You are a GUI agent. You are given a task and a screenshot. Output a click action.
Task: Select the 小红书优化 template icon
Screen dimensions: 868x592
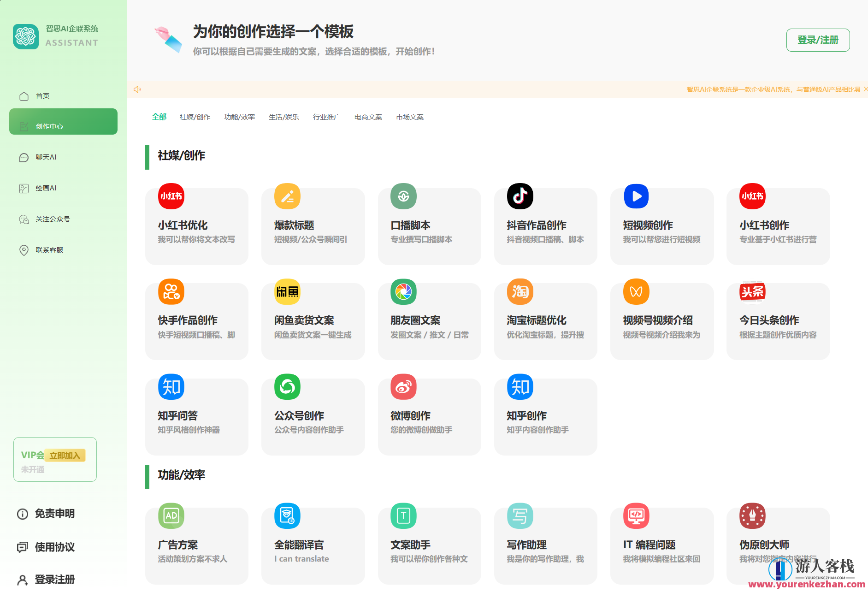(171, 196)
